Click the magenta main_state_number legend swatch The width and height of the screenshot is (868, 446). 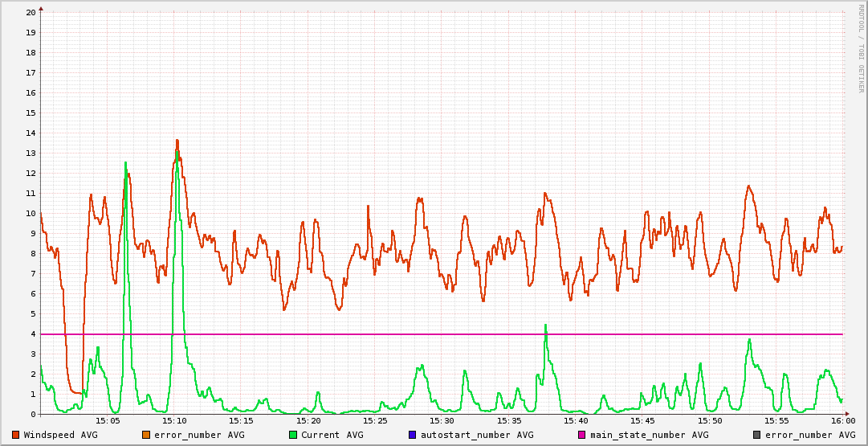click(x=583, y=435)
